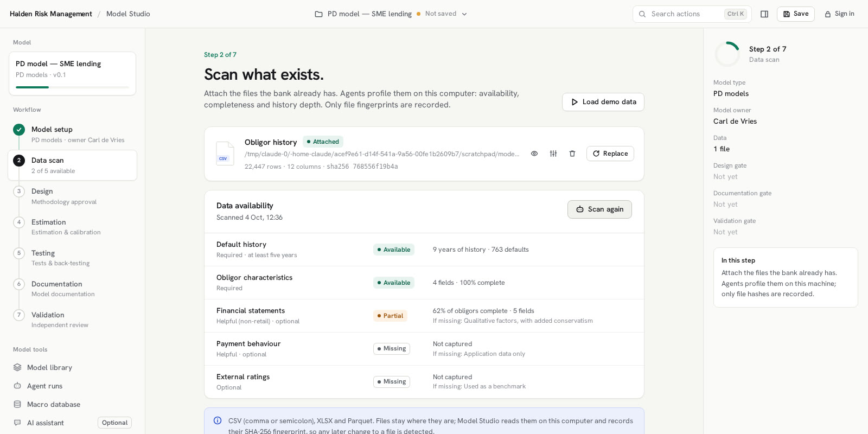This screenshot has width=868, height=434.
Task: Click the info icon in the file formats notice
Action: (x=218, y=420)
